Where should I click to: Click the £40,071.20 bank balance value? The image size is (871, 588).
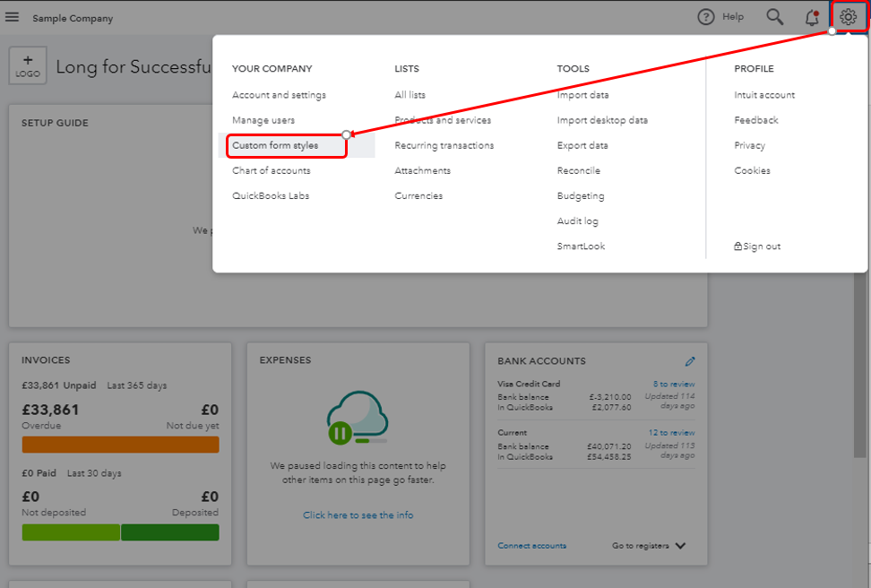(x=608, y=446)
